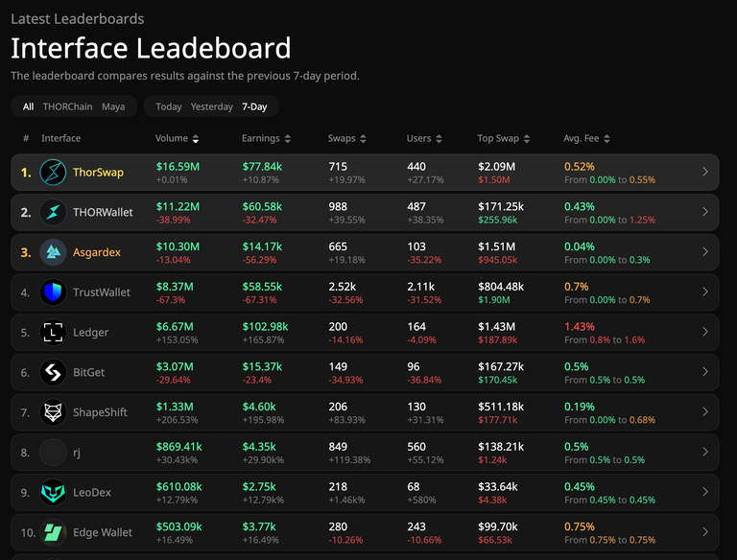
Task: Open the Ledger interface name
Action: 91,333
